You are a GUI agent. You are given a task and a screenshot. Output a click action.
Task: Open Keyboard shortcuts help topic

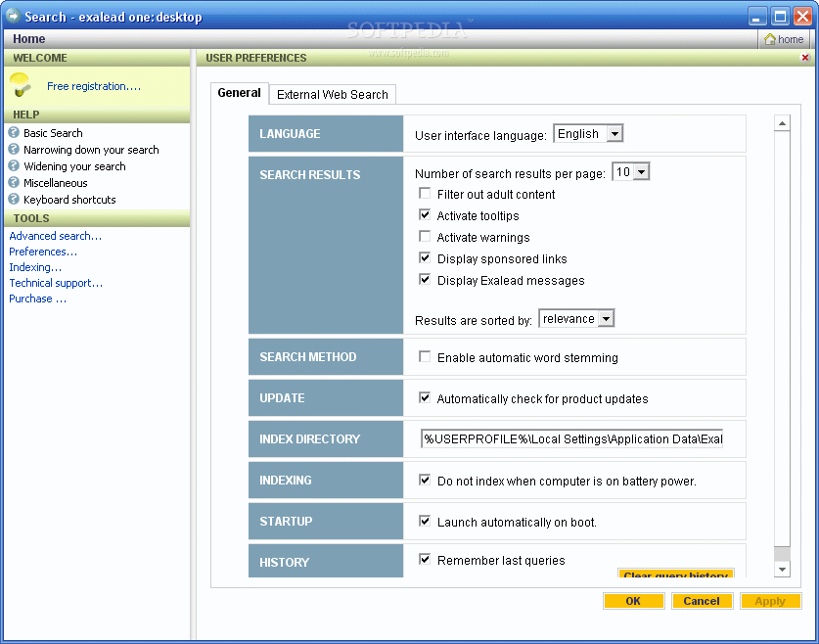tap(69, 200)
